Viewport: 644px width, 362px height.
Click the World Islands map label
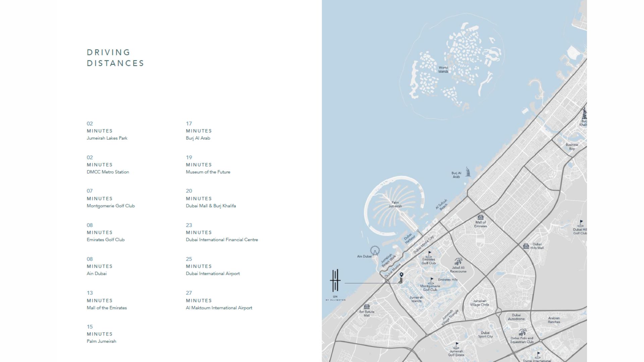pos(443,69)
